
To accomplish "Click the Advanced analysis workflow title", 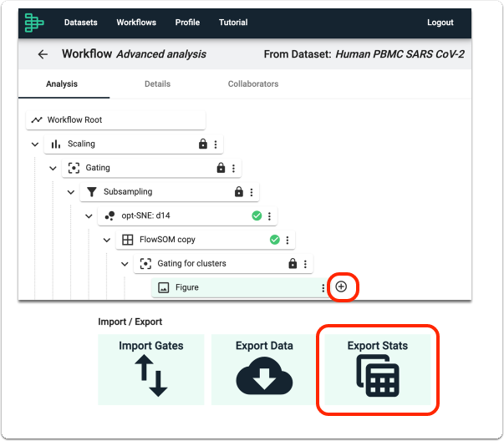I will click(161, 54).
